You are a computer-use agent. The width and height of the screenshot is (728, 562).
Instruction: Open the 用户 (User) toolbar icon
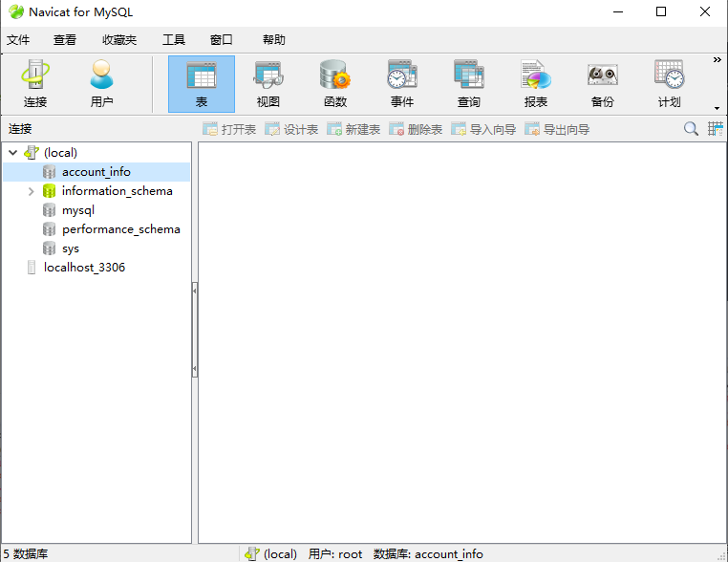[101, 84]
